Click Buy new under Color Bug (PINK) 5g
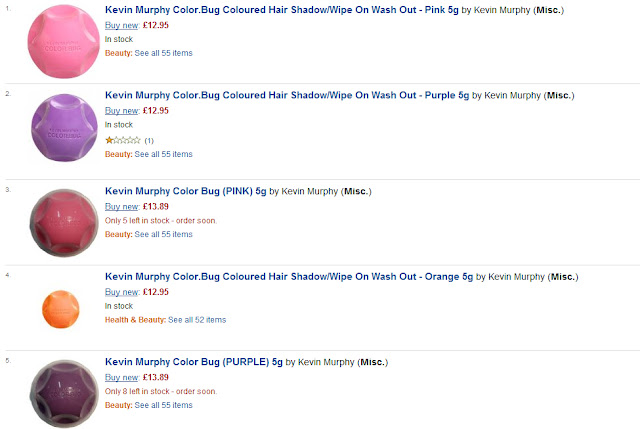Viewport: 640px width, 429px height. [x=122, y=207]
